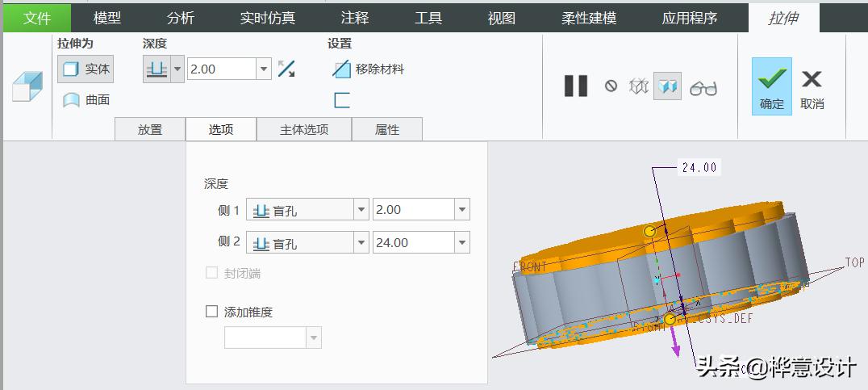Open 侧 2 depth type combo box

[307, 243]
